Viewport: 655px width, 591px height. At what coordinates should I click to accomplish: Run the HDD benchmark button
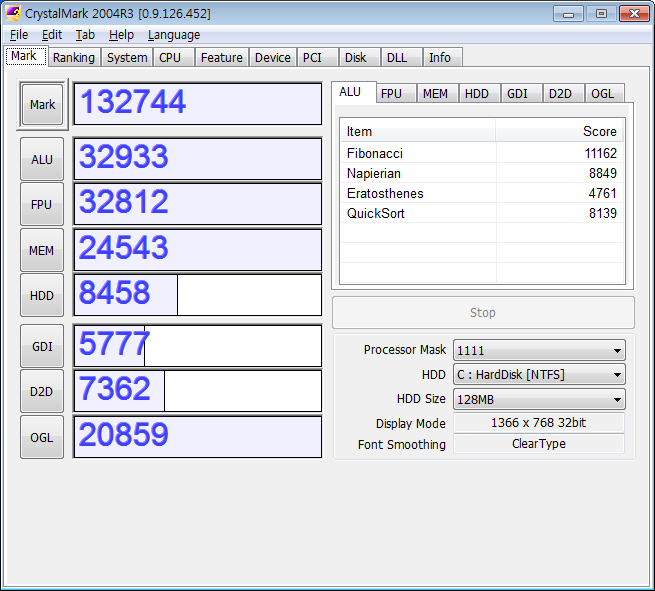point(42,295)
